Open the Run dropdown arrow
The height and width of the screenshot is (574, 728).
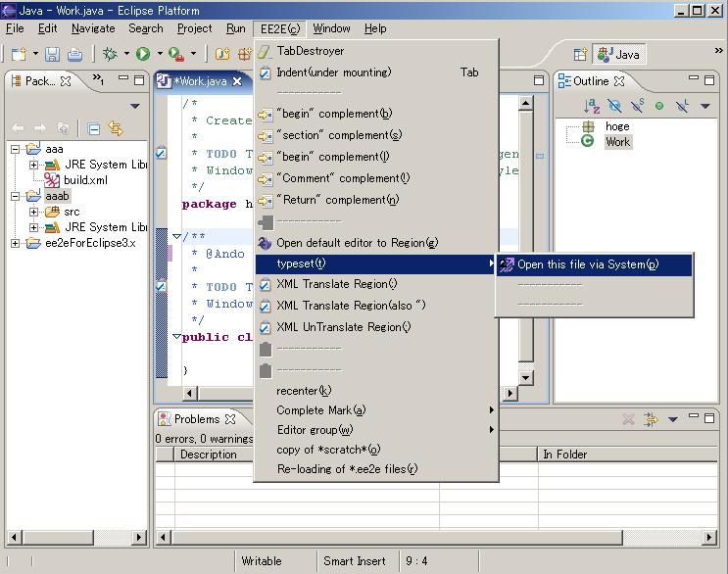[x=160, y=54]
